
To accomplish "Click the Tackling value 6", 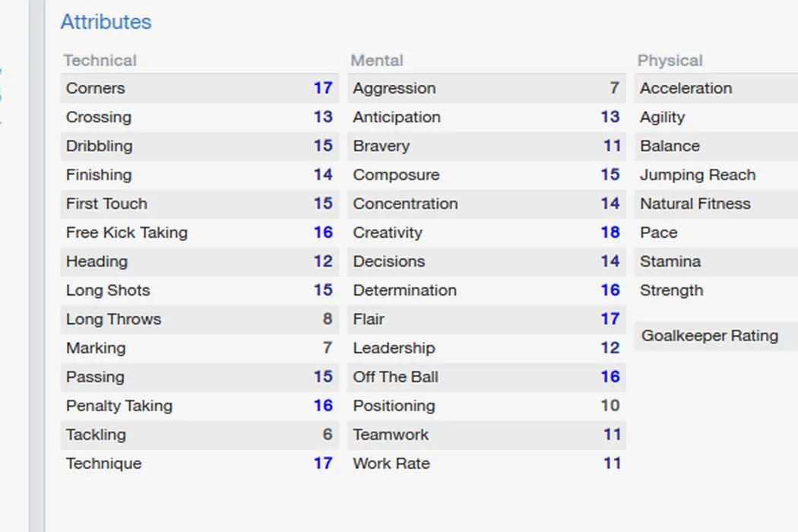I will coord(328,435).
